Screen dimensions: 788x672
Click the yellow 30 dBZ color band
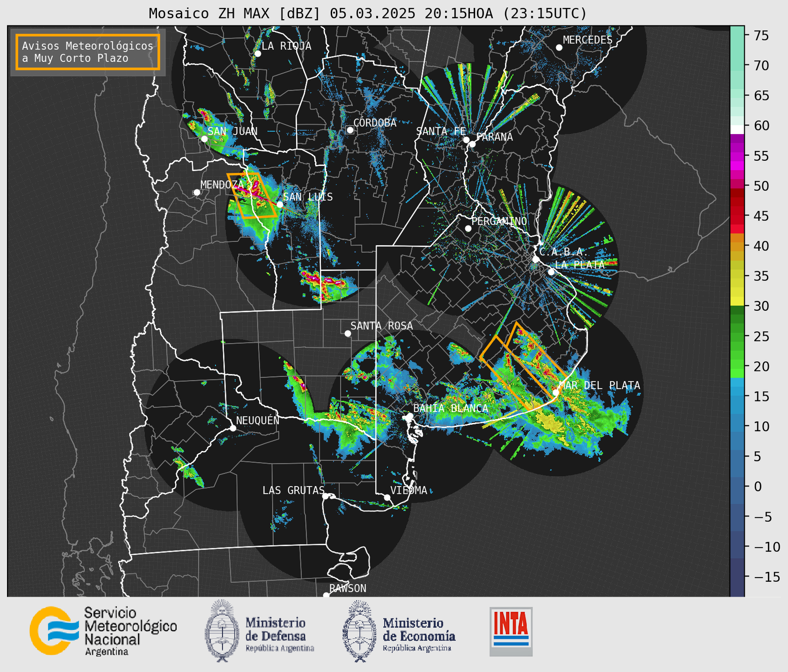[x=737, y=302]
